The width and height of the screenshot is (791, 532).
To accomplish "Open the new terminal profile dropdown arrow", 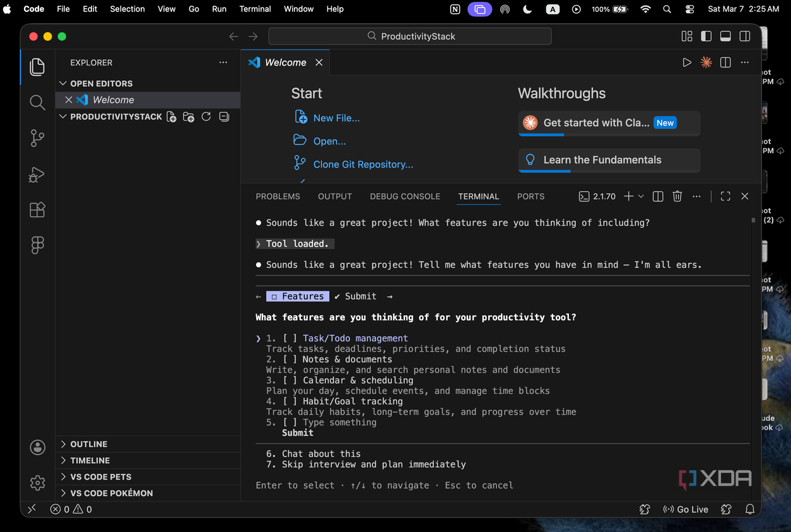I will click(641, 197).
